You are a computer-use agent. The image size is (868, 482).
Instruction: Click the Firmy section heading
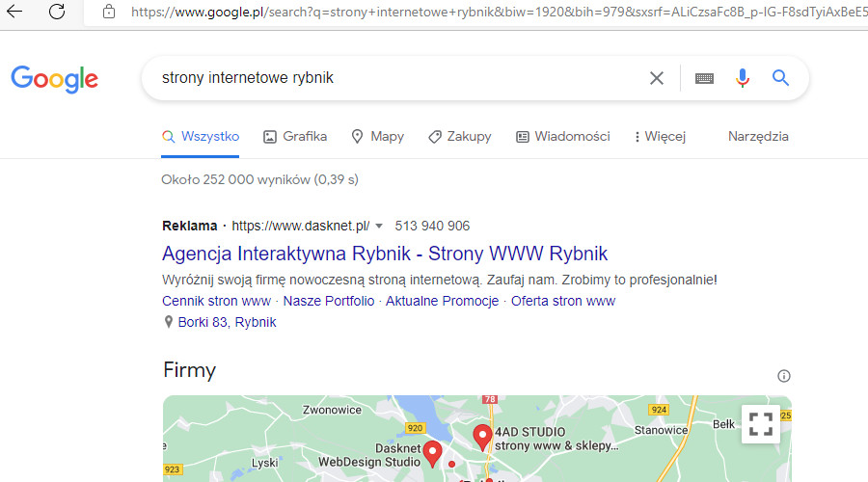(x=189, y=369)
